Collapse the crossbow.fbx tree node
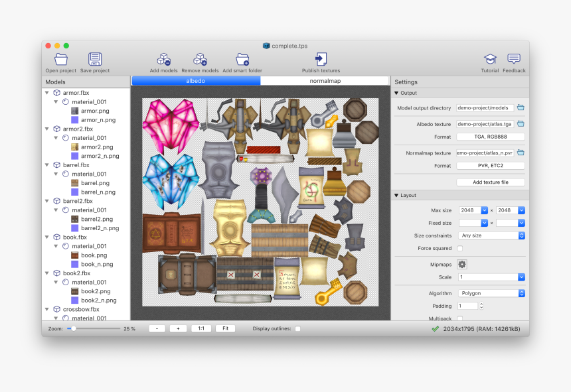Viewport: 571px width, 392px height. tap(47, 309)
